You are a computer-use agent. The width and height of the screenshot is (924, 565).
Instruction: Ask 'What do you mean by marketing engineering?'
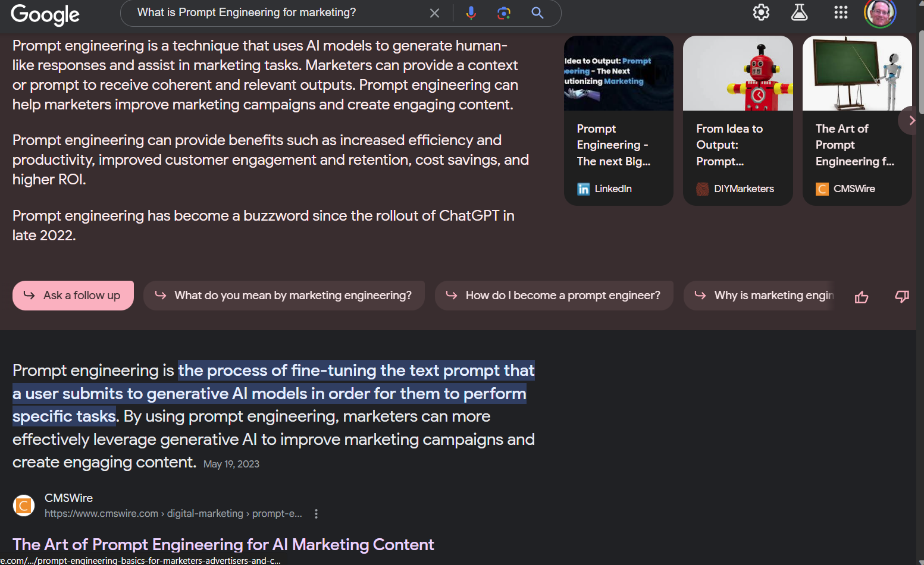coord(284,296)
